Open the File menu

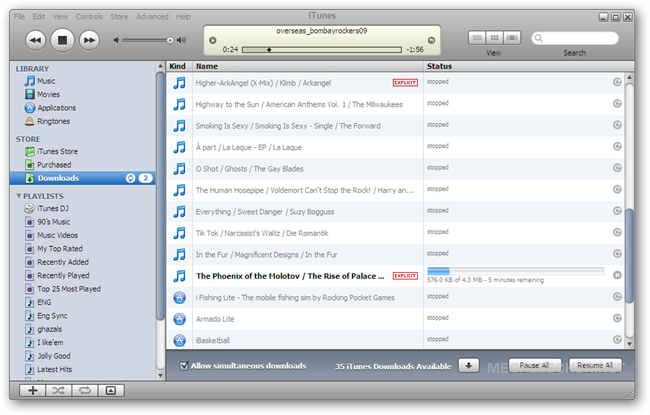click(19, 17)
